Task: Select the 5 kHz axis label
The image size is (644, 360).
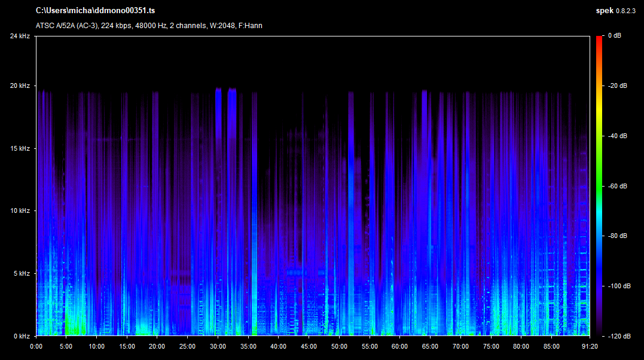Action: 23,273
